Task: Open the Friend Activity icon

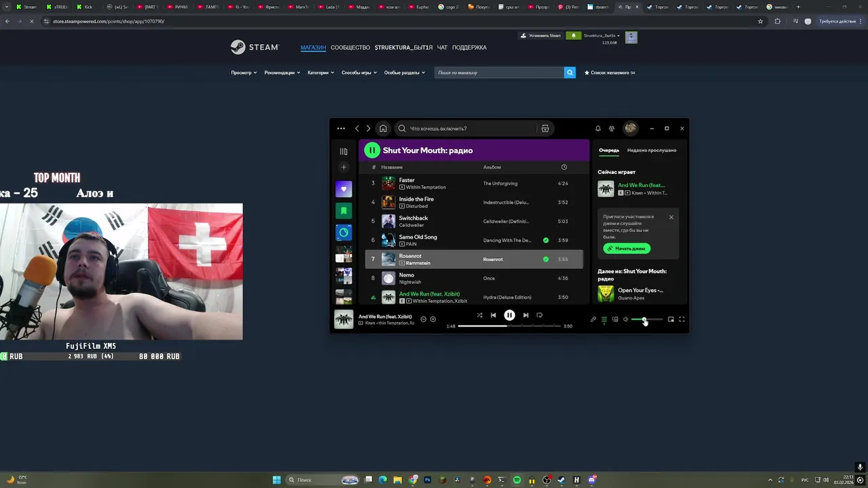Action: click(612, 128)
